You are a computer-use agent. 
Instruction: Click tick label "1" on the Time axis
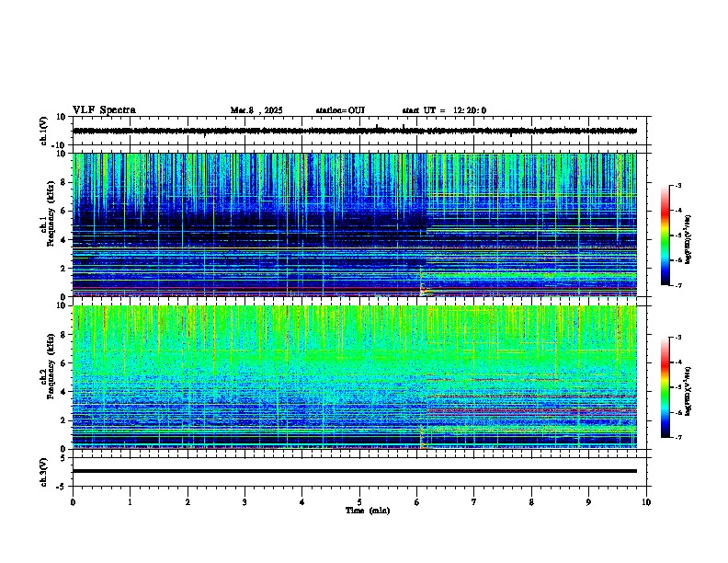pyautogui.click(x=130, y=502)
